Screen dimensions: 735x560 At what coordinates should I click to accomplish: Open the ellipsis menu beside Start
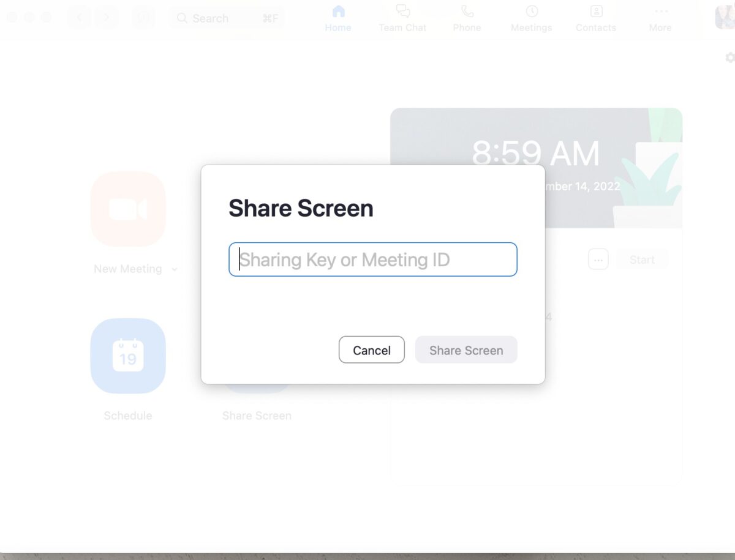(x=598, y=259)
